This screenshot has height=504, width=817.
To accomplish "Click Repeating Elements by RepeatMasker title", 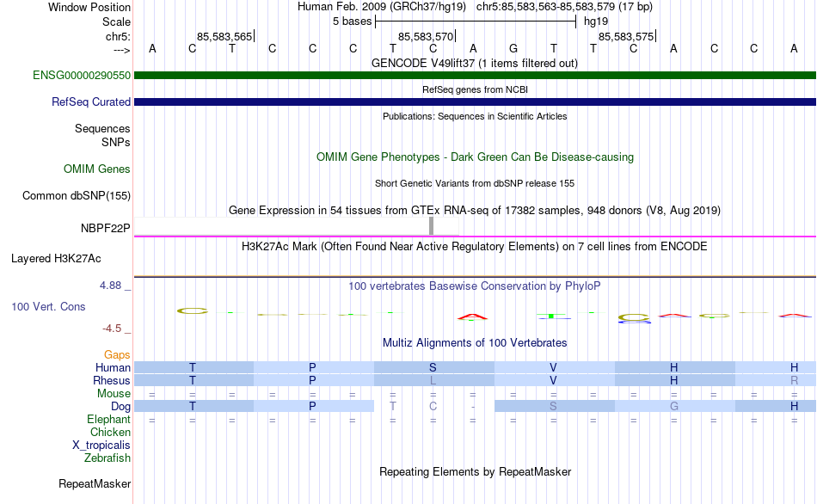I will pos(475,471).
